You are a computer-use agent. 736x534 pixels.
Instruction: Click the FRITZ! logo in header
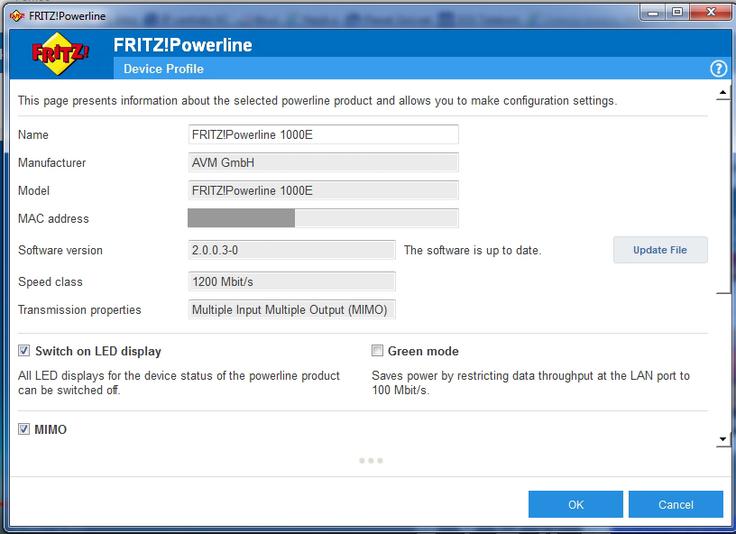click(60, 54)
